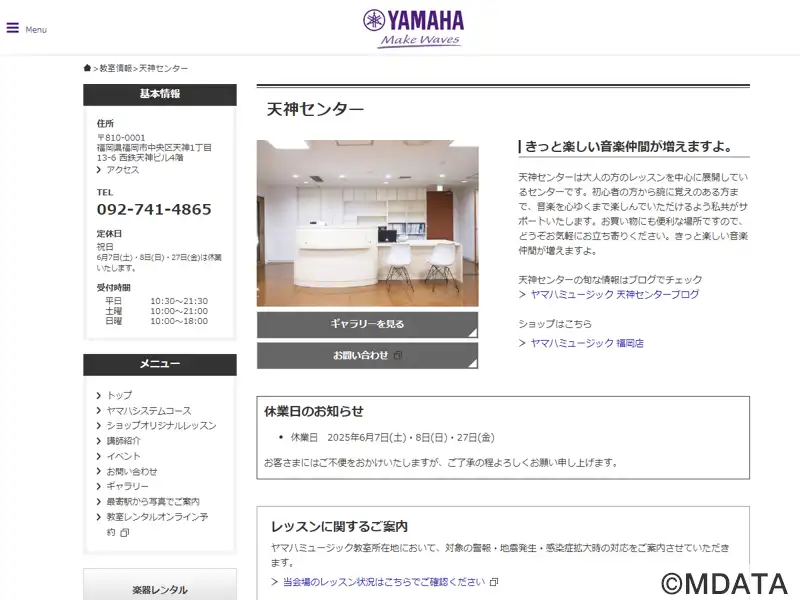Click postal code 〒810-0001 text
This screenshot has height=600, width=800.
click(x=121, y=138)
